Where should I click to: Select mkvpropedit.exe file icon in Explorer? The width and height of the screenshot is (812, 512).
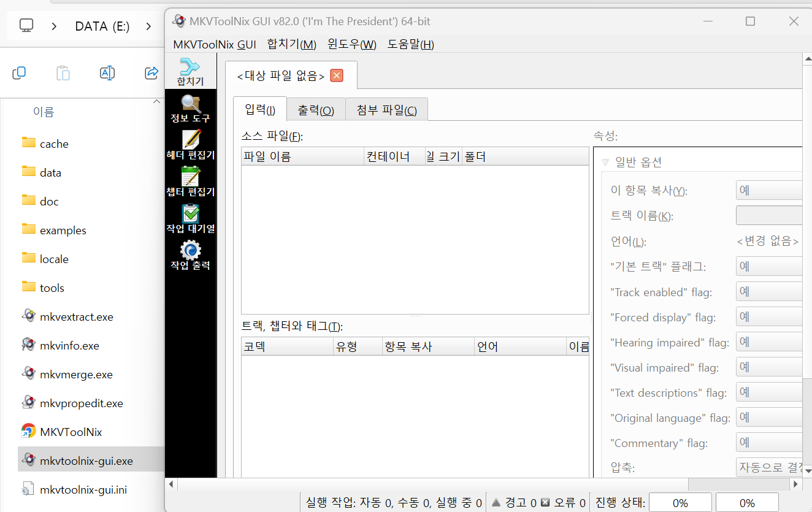[x=28, y=402]
